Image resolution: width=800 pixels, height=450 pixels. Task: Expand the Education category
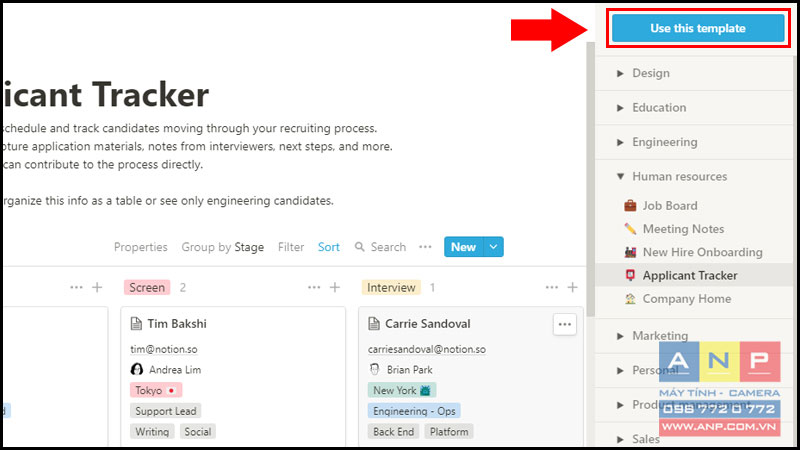[x=620, y=108]
